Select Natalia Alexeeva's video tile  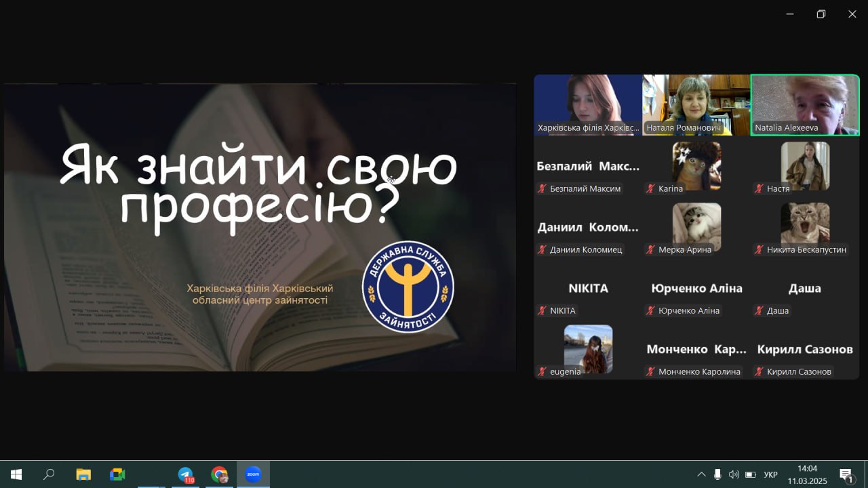[x=805, y=104]
